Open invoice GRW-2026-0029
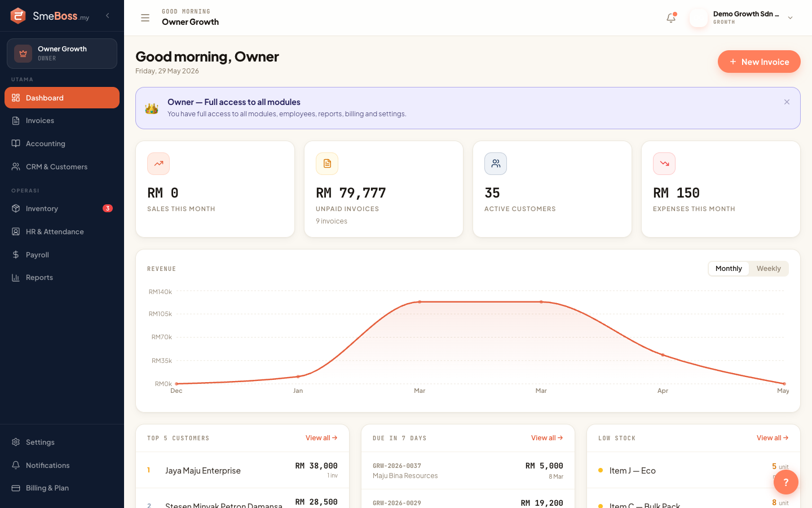The width and height of the screenshot is (812, 508). click(x=468, y=499)
